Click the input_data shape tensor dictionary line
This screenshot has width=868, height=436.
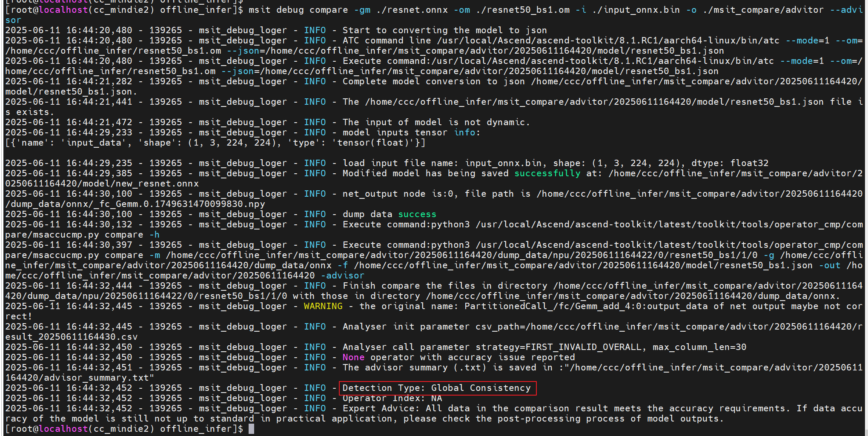pyautogui.click(x=215, y=143)
